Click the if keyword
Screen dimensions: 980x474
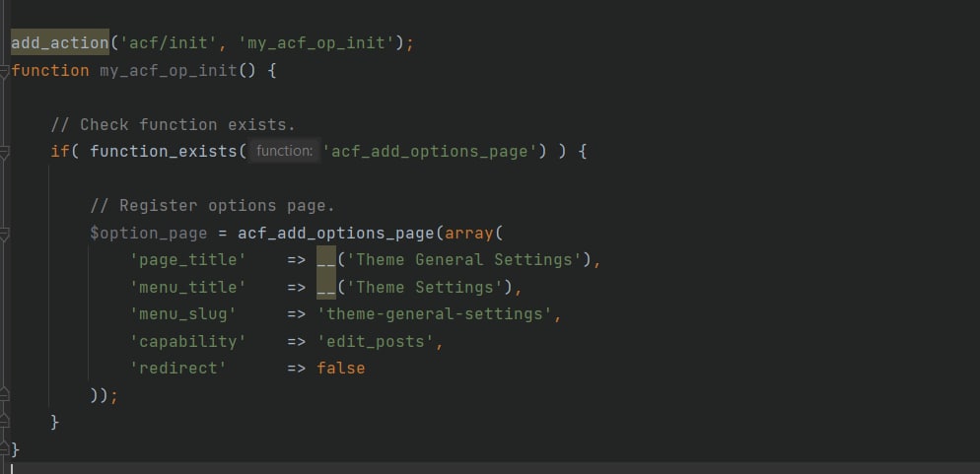coord(60,151)
